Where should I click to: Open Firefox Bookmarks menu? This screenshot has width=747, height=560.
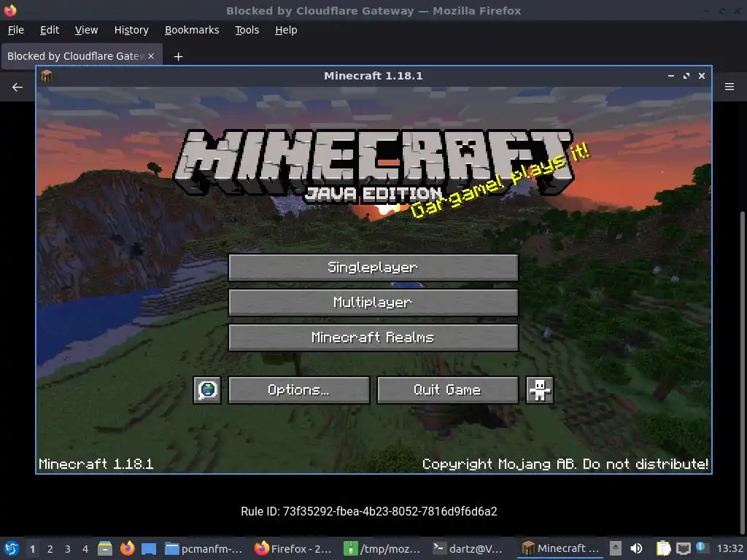click(192, 30)
